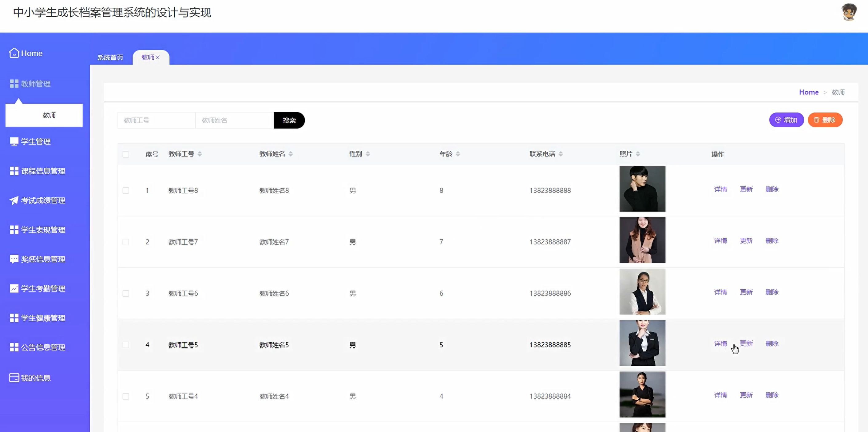Click the 学生表现管理 grid icon

(x=14, y=230)
